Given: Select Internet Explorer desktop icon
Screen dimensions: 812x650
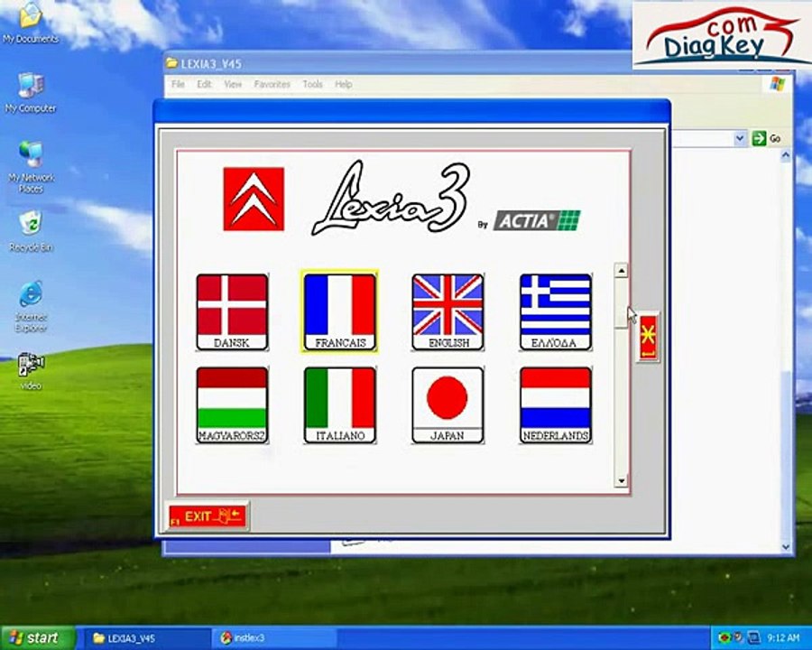Looking at the screenshot, I should [x=31, y=307].
